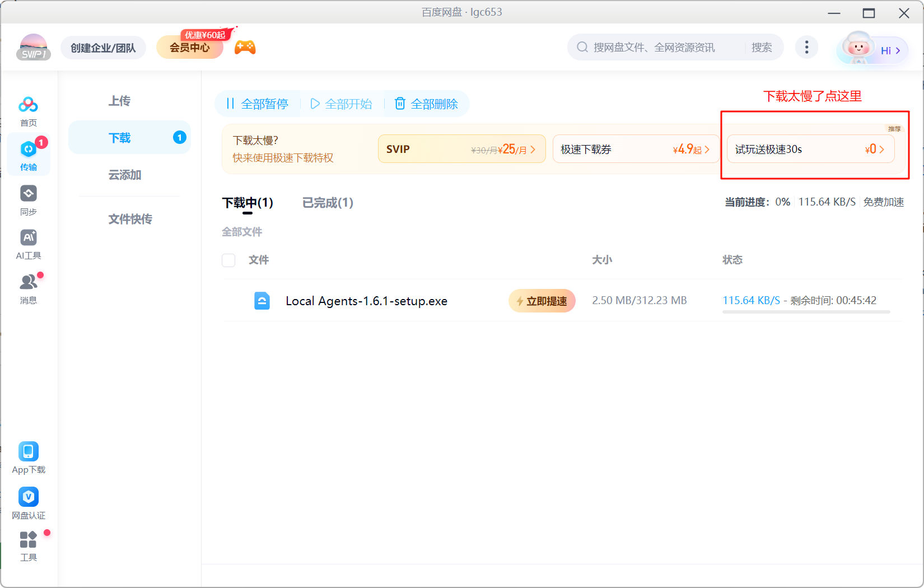This screenshot has width=924, height=588.
Task: Open the three-dot more menu
Action: [806, 47]
